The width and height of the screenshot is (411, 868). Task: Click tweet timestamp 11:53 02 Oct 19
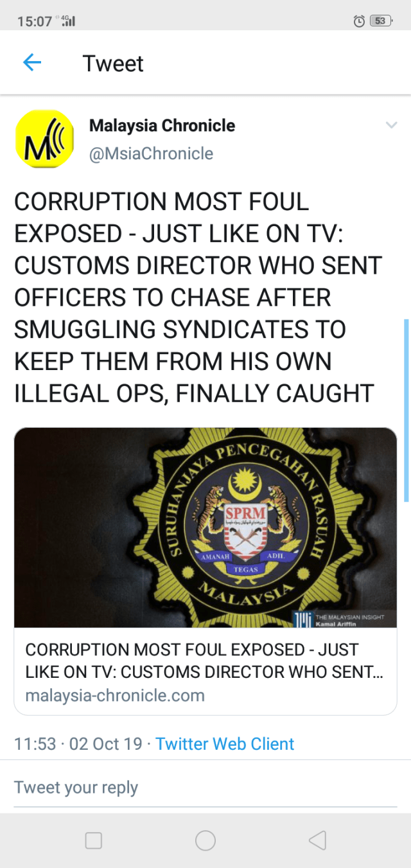pyautogui.click(x=78, y=744)
